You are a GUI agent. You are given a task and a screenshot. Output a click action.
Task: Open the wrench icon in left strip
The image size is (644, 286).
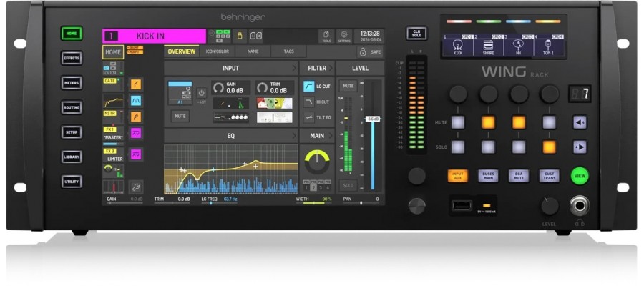[x=136, y=187]
